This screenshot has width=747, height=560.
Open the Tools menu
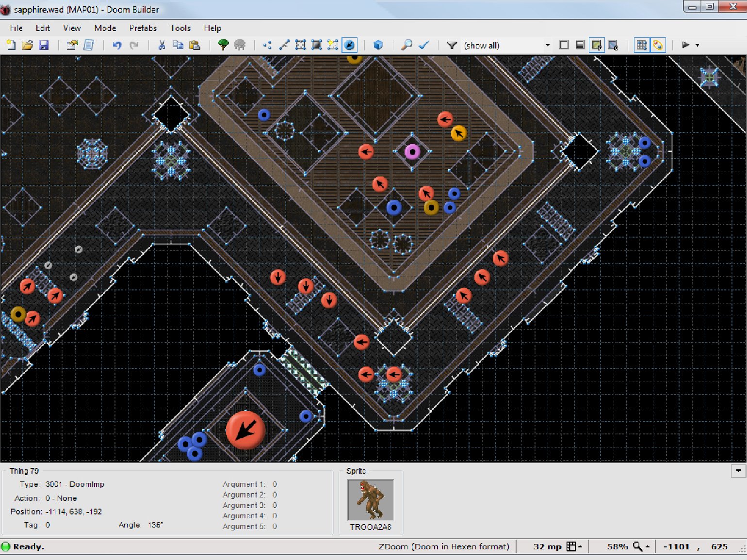point(180,28)
